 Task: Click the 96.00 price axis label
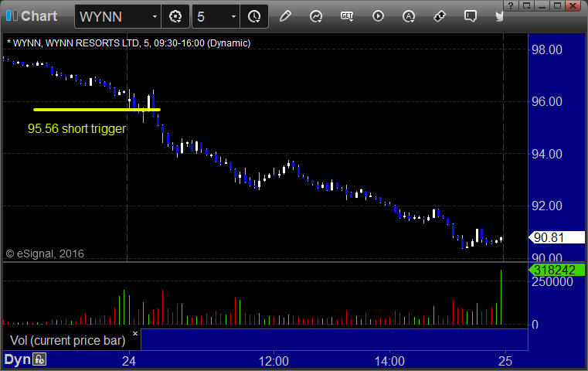[x=547, y=102]
